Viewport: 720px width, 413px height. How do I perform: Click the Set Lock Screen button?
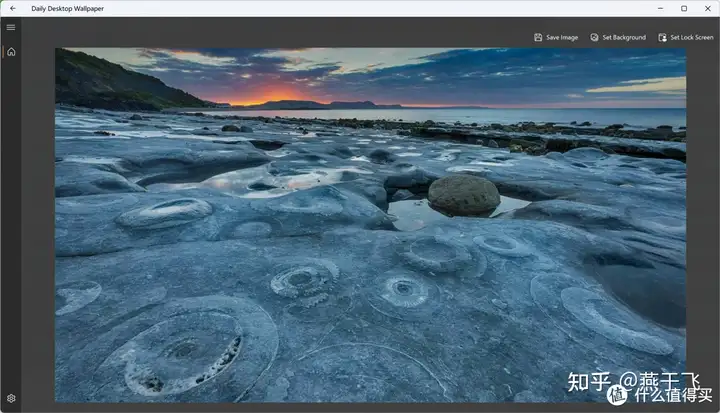[686, 38]
